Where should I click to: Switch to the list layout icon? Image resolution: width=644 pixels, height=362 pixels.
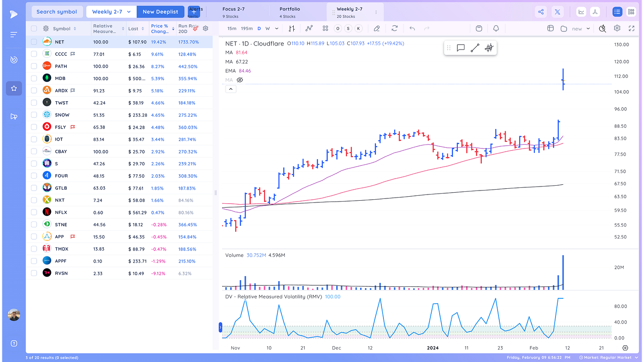coord(617,12)
